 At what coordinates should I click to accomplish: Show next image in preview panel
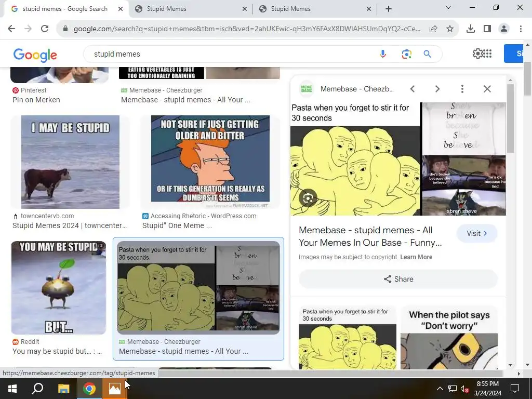(437, 89)
